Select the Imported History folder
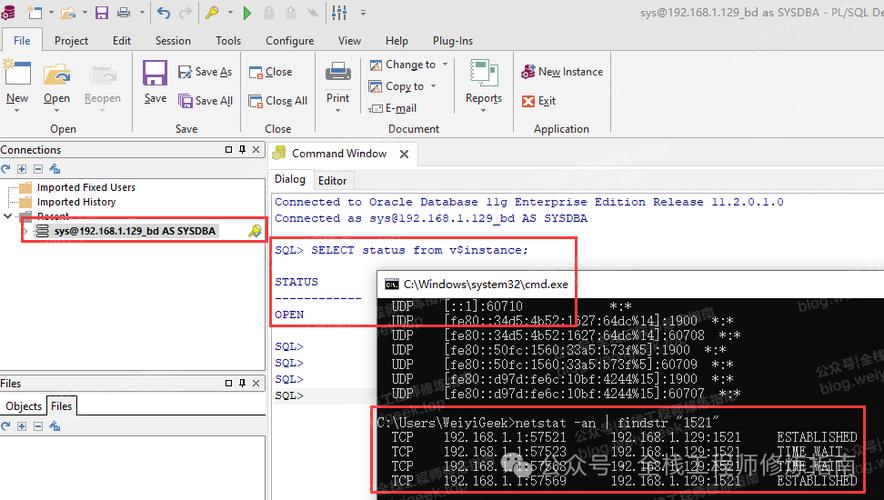This screenshot has width=884, height=500. pos(76,202)
